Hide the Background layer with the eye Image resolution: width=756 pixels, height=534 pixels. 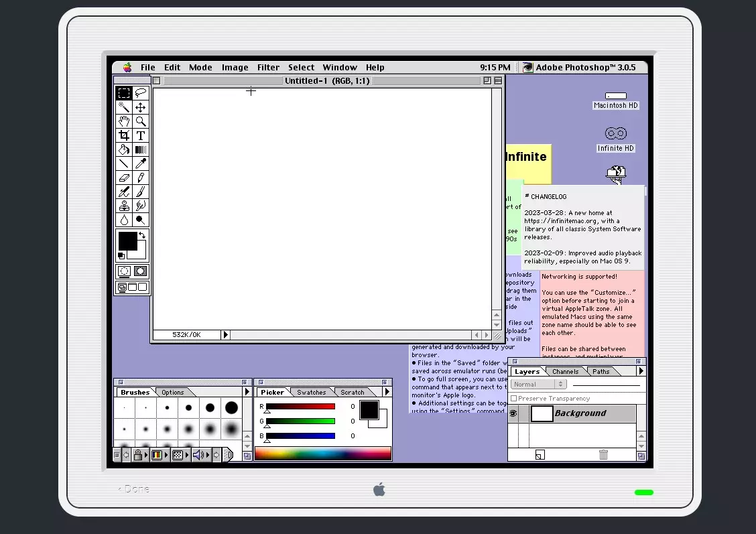[x=513, y=413]
